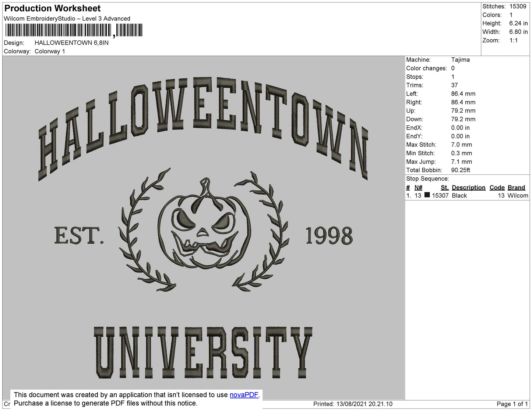Click the 'Page 1 of 1' footer text
532x411 pixels.
[x=512, y=404]
